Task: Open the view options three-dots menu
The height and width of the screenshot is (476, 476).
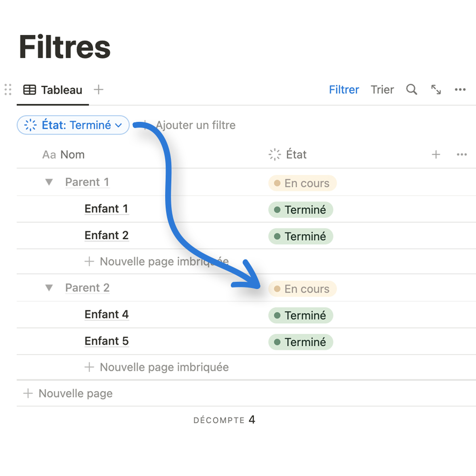Action: click(460, 89)
